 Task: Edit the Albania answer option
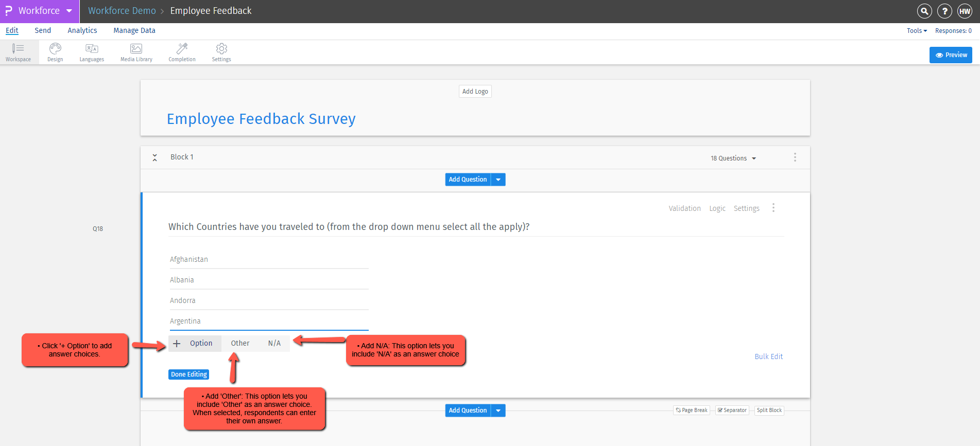pyautogui.click(x=269, y=280)
